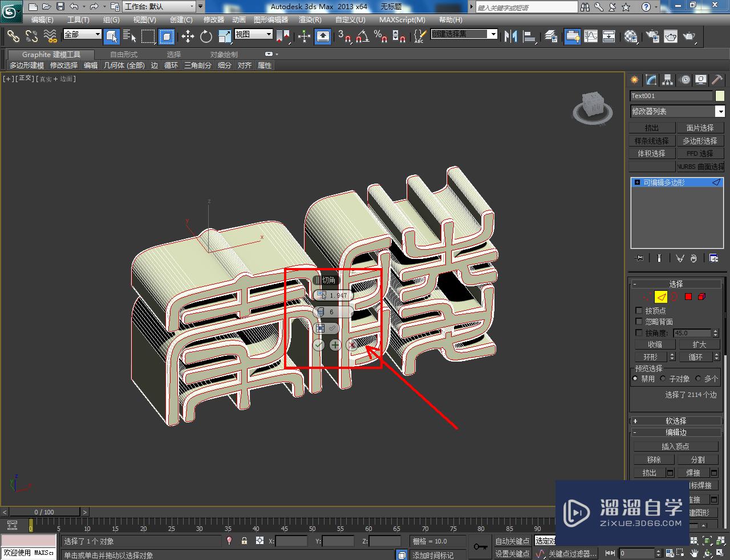Viewport: 730px width, 560px height.
Task: Select Vertex sub-object level
Action: tap(646, 297)
